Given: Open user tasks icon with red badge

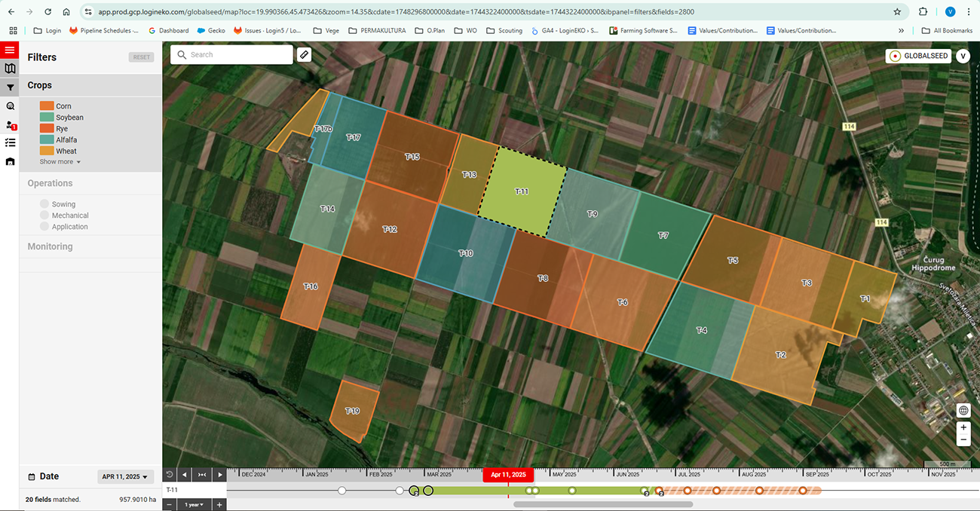Looking at the screenshot, I should [10, 125].
